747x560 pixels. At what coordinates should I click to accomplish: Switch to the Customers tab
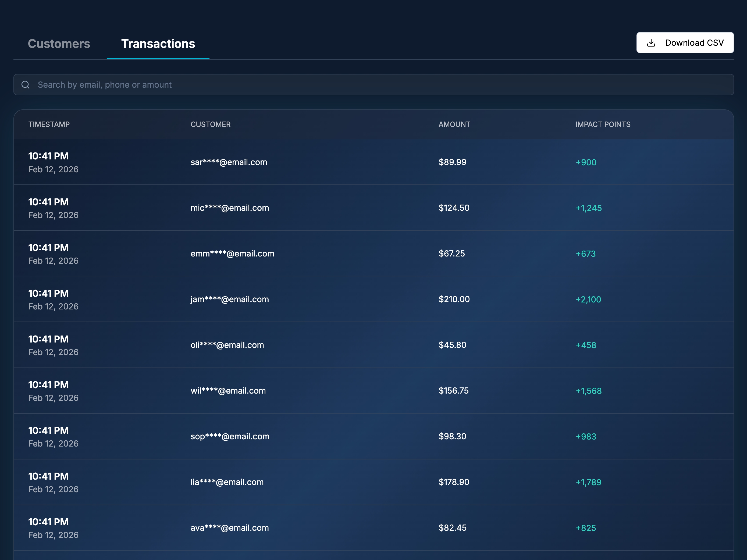point(59,44)
